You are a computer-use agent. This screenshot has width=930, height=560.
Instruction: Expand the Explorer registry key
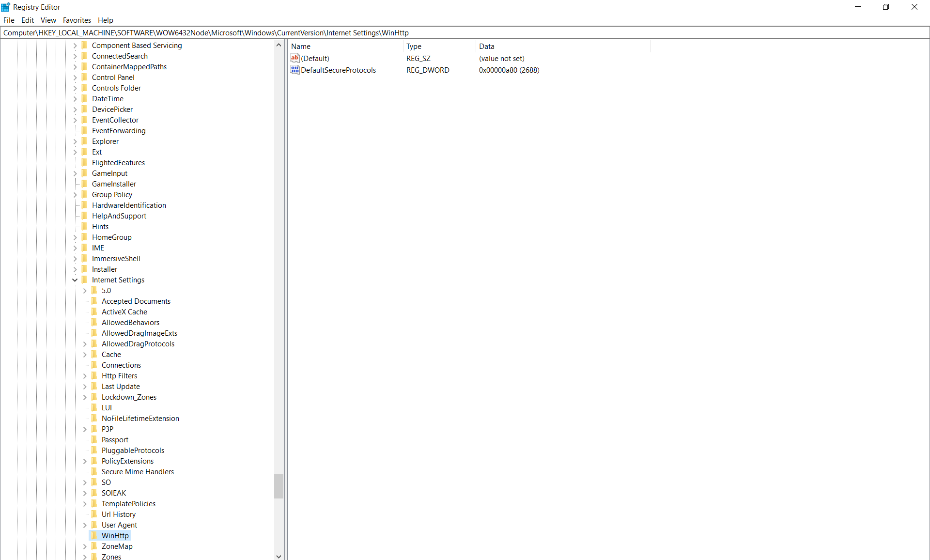75,141
